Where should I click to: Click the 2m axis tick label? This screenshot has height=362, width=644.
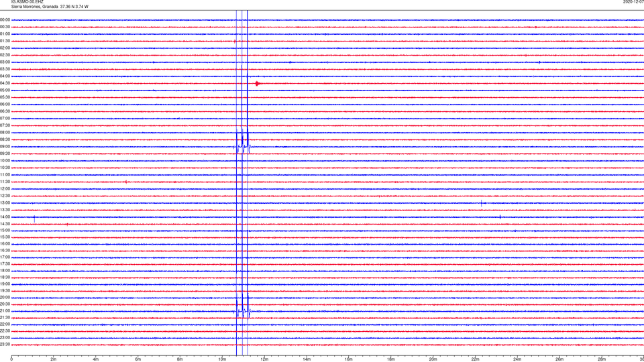pos(54,359)
